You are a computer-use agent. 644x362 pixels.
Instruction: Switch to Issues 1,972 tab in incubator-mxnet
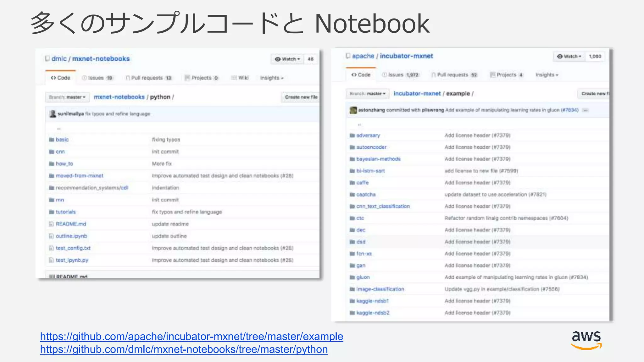pos(401,75)
